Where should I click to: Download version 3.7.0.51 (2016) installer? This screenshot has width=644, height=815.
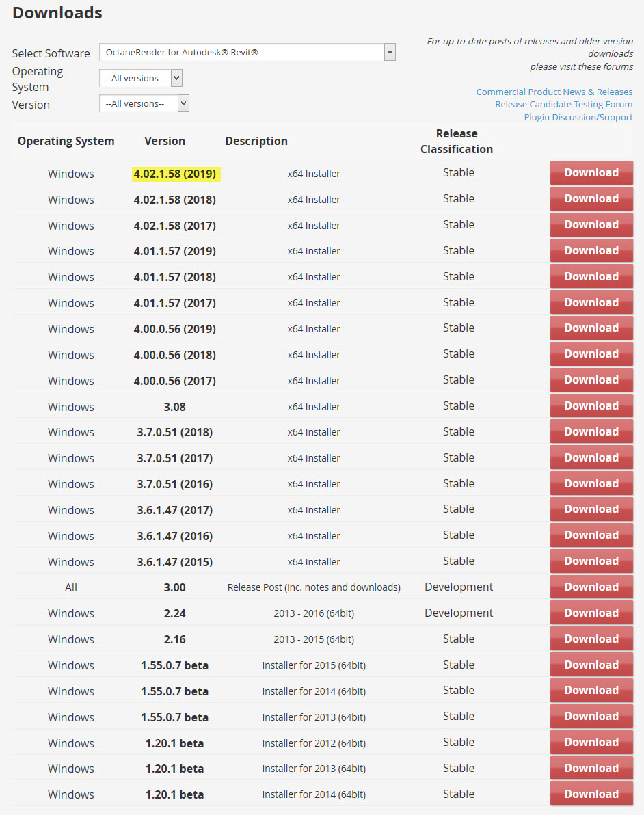pos(591,484)
